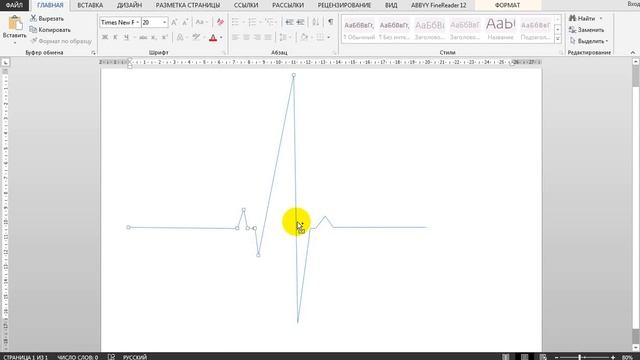Image resolution: width=640 pixels, height=360 pixels.
Task: Switch to web layout view in status bar
Action: point(542,357)
